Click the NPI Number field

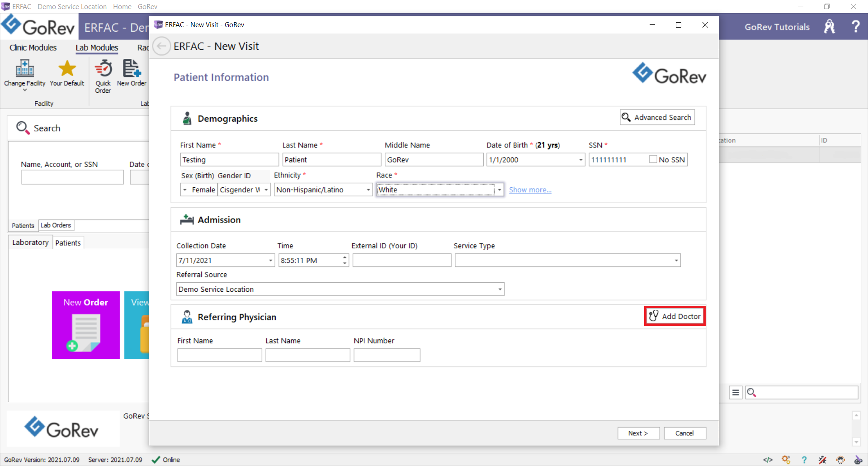(x=387, y=355)
